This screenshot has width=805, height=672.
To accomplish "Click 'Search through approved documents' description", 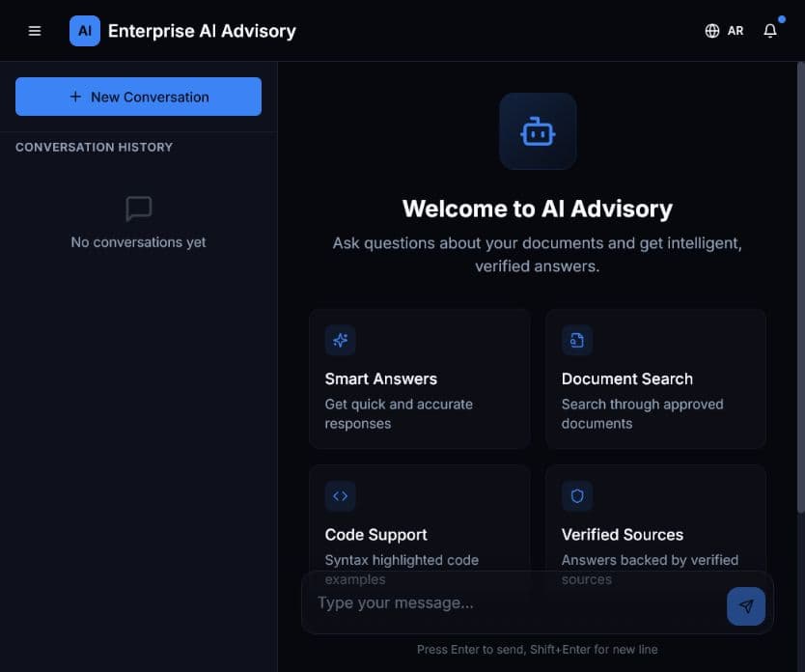I will point(642,414).
